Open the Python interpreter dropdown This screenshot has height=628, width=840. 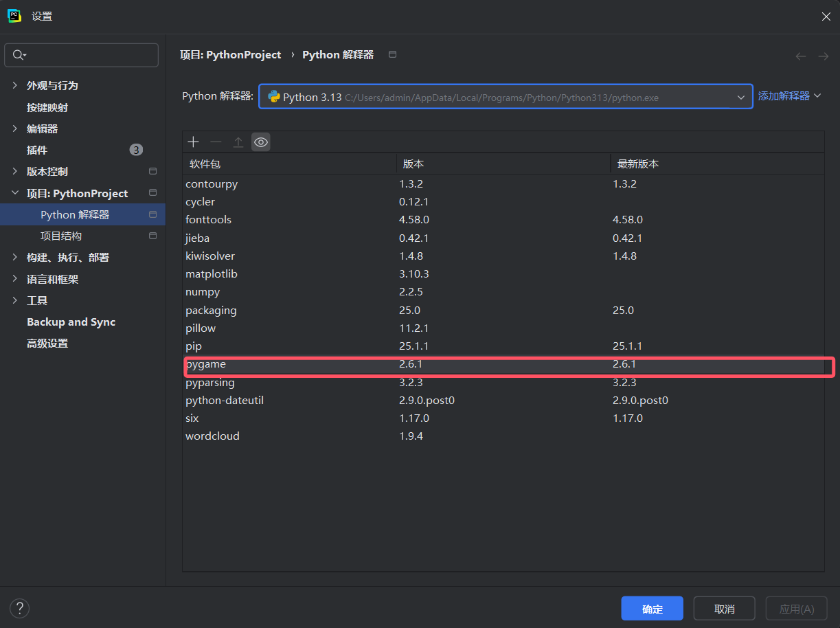(506, 97)
